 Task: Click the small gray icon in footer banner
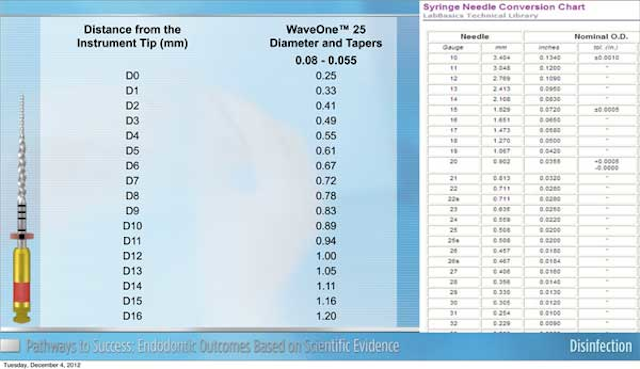click(10, 346)
